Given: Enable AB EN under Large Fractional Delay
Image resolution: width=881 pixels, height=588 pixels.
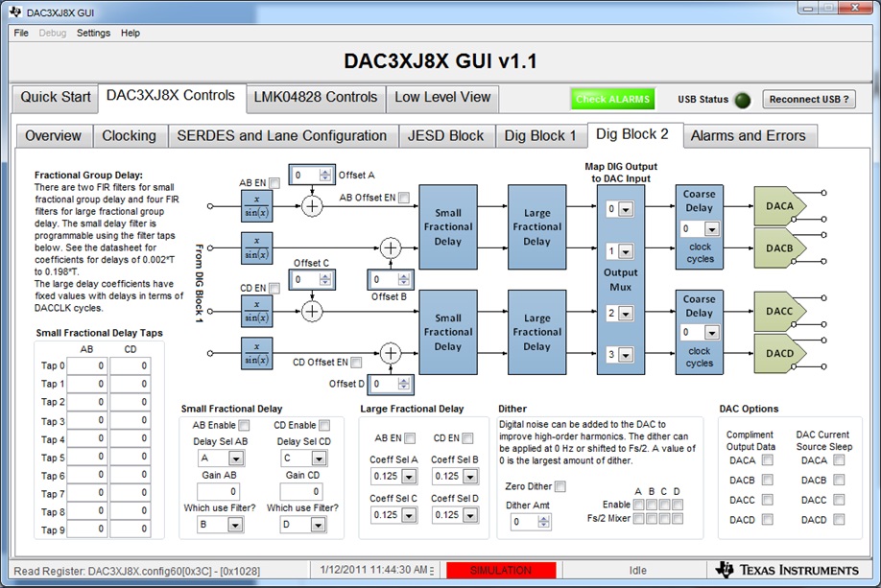Looking at the screenshot, I should tap(410, 438).
